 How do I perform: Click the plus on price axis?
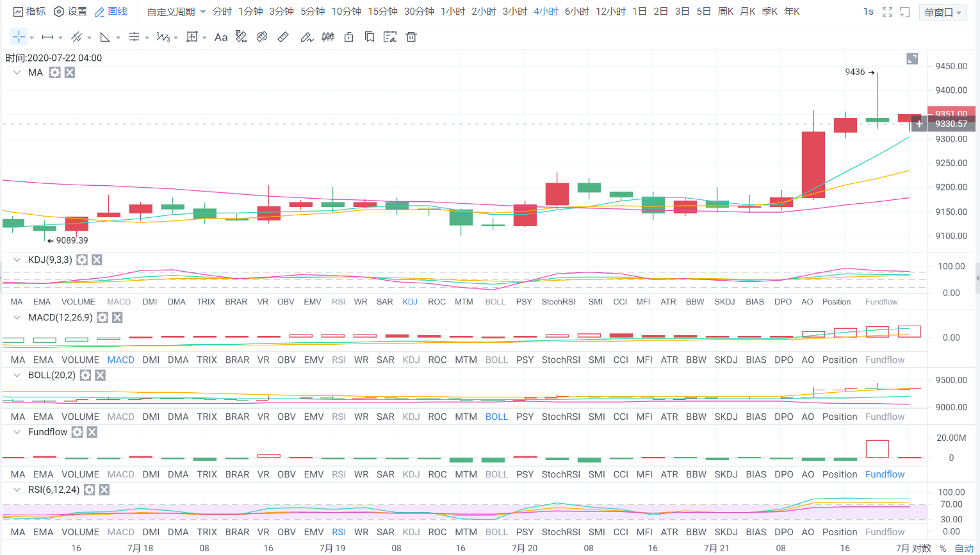(919, 124)
